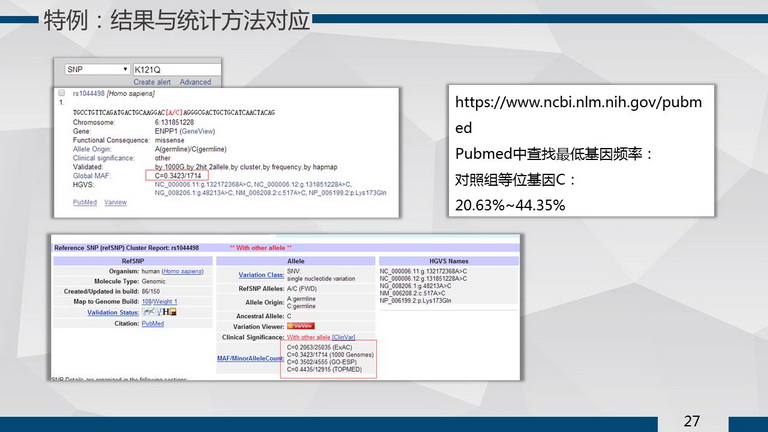Click the [A/C] red allele in sequence
Screen dimensions: 768x432
(174, 113)
